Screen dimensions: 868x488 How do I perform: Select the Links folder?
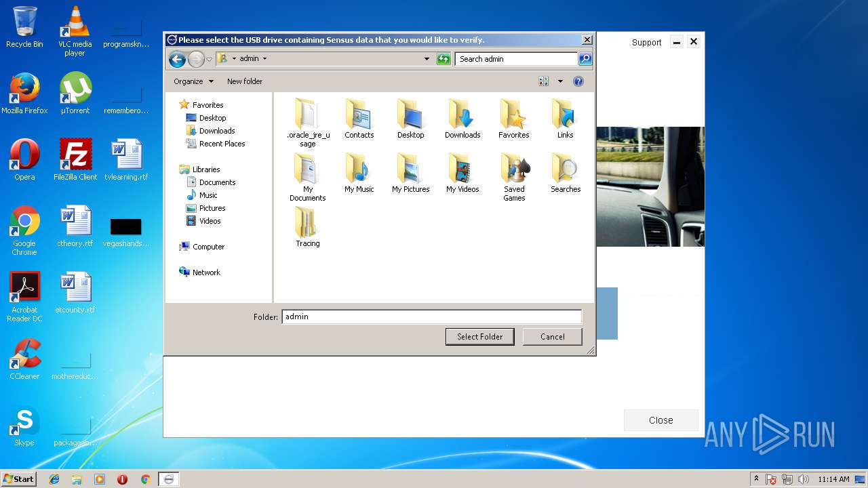(x=566, y=119)
